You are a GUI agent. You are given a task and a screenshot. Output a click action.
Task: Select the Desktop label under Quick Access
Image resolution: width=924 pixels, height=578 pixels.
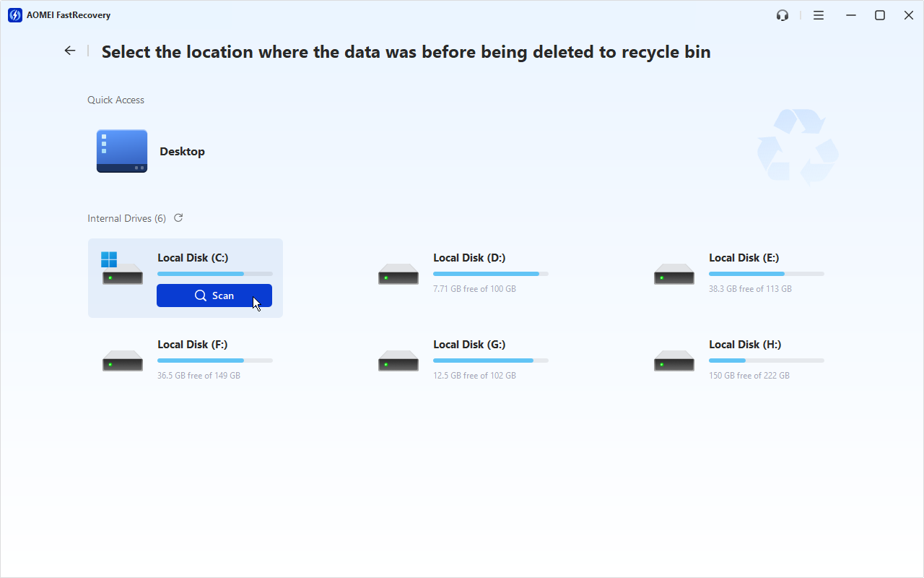tap(182, 151)
